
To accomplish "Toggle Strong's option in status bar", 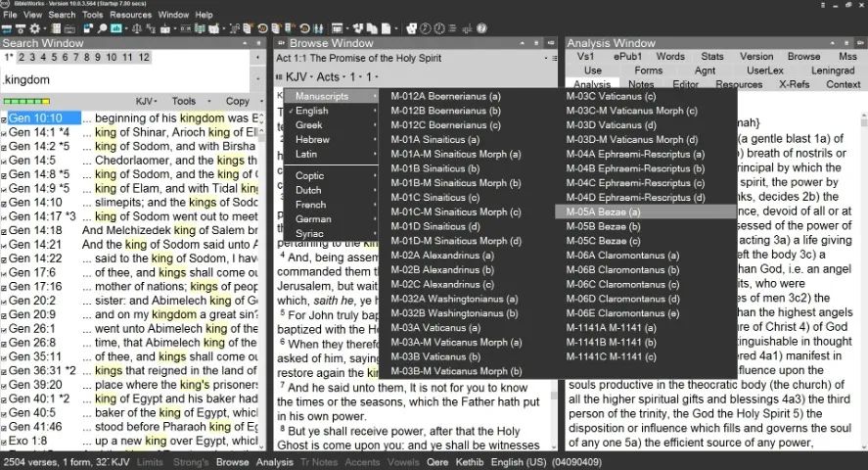I will point(191,462).
